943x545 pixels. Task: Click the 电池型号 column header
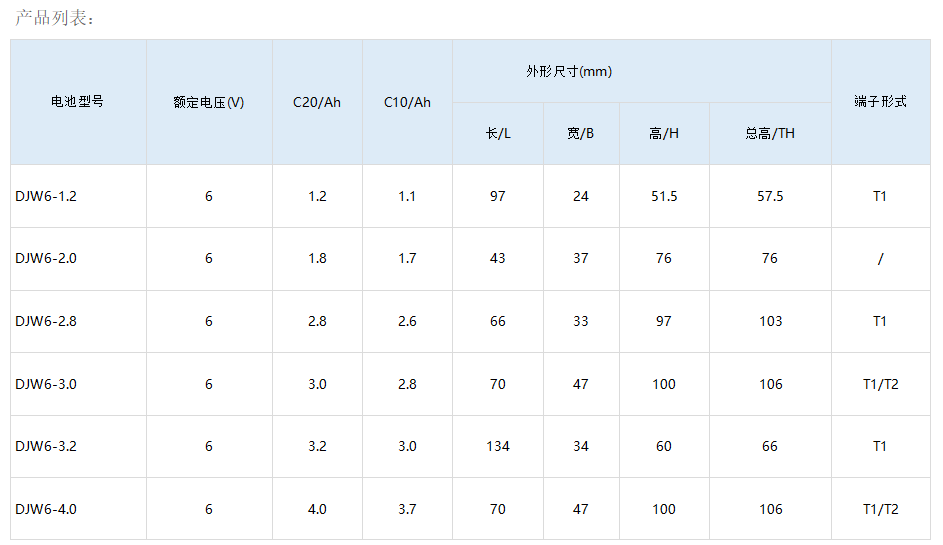coord(78,102)
